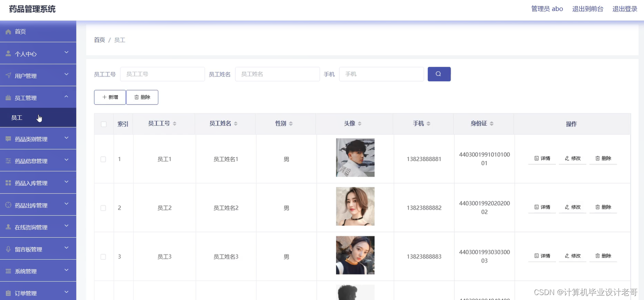Select the header select-all checkbox
The height and width of the screenshot is (300, 644).
tap(103, 124)
